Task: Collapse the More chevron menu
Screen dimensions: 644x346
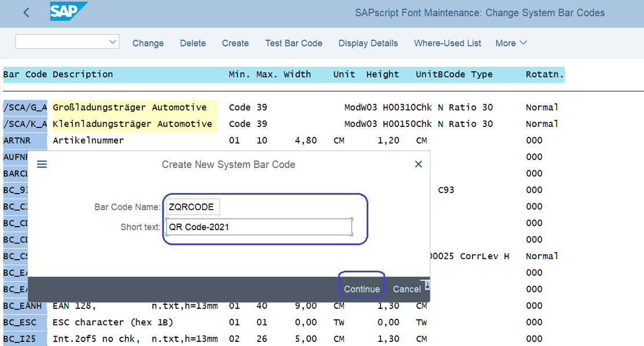Action: [524, 42]
